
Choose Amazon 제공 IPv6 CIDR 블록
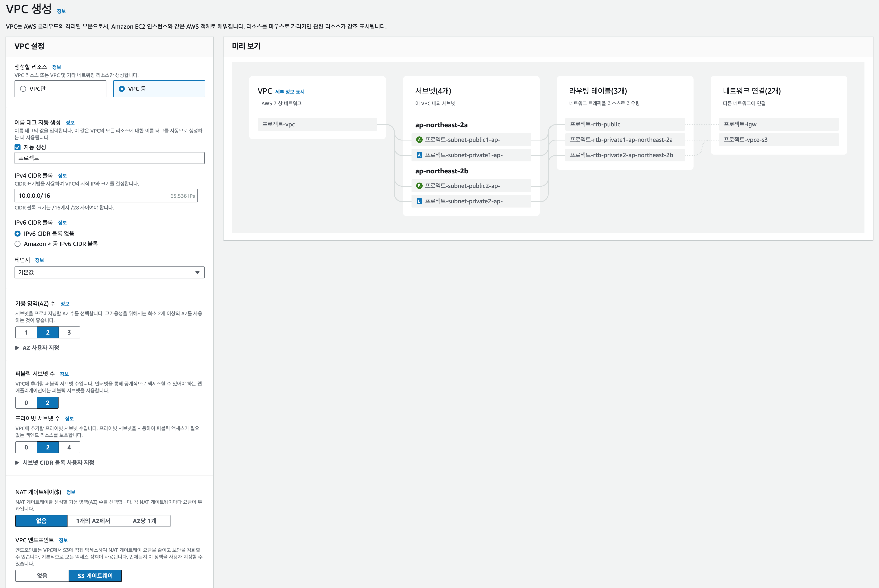tap(18, 244)
